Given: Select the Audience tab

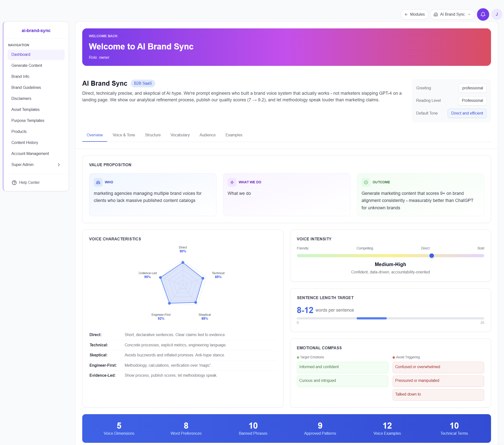Looking at the screenshot, I should coord(207,135).
